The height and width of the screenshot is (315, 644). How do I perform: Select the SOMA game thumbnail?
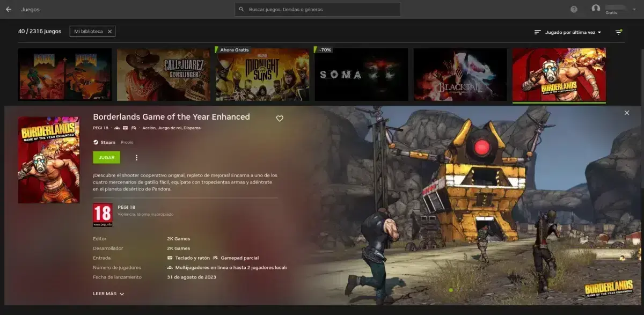(361, 75)
